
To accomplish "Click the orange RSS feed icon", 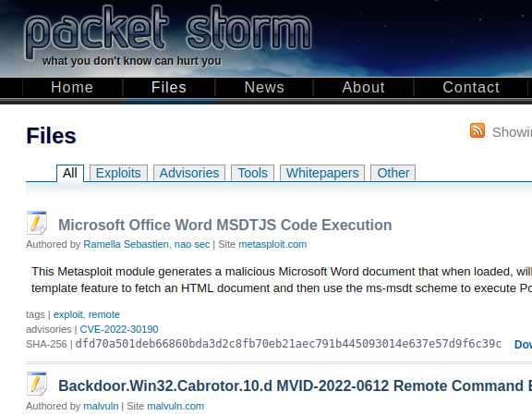I will pyautogui.click(x=477, y=130).
